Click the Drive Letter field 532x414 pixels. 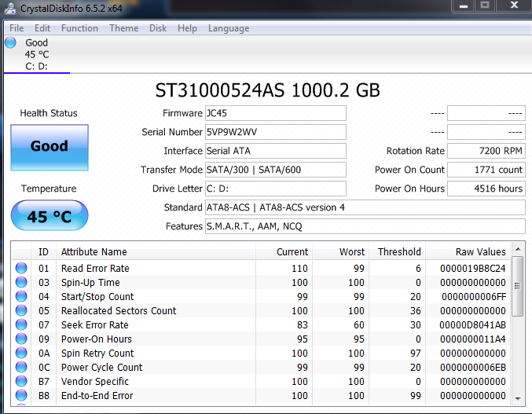[x=276, y=189]
